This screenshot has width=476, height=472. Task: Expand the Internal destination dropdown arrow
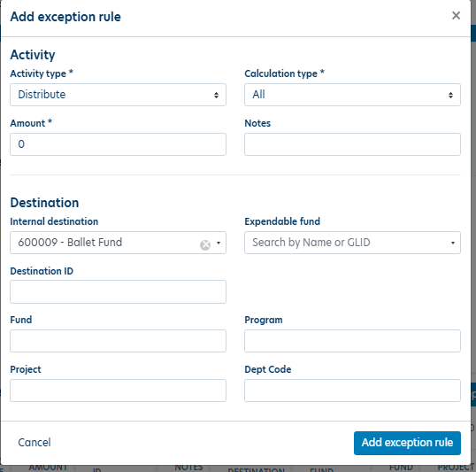(x=219, y=243)
